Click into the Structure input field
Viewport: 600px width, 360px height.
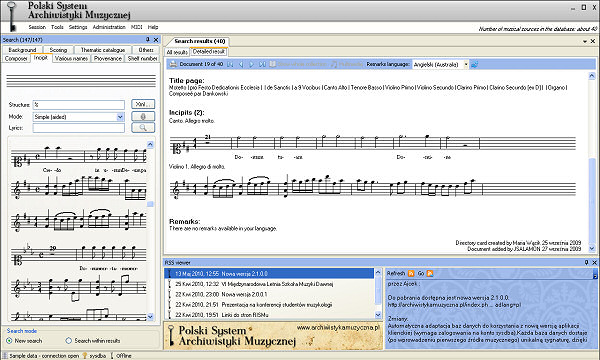pyautogui.click(x=79, y=105)
